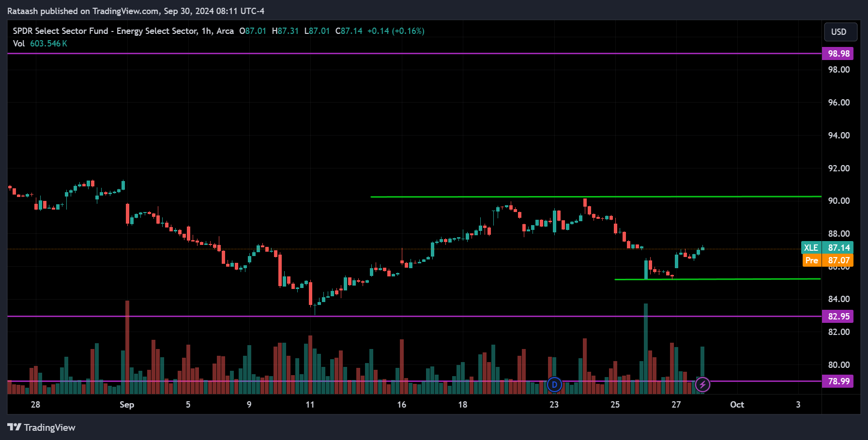Click the +0.14 (+0.16%) change value

point(396,31)
